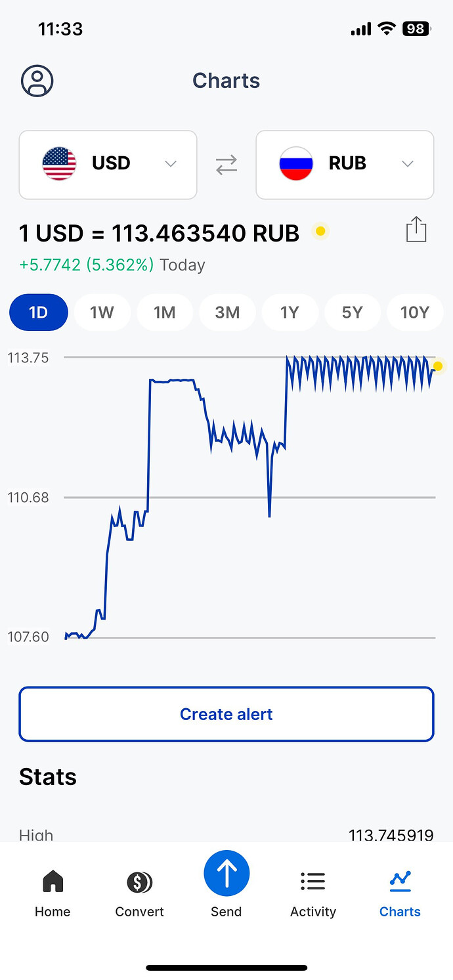Tap the Russian flag icon
This screenshot has width=453, height=980.
point(296,164)
